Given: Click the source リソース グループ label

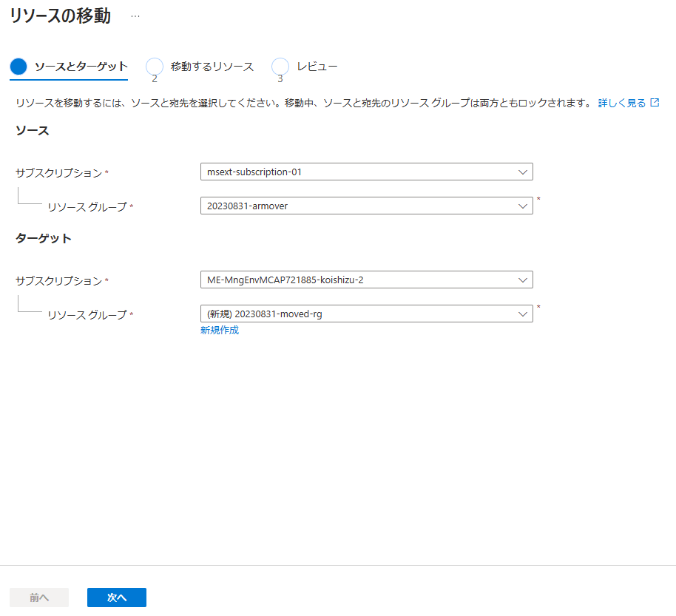Looking at the screenshot, I should 87,207.
